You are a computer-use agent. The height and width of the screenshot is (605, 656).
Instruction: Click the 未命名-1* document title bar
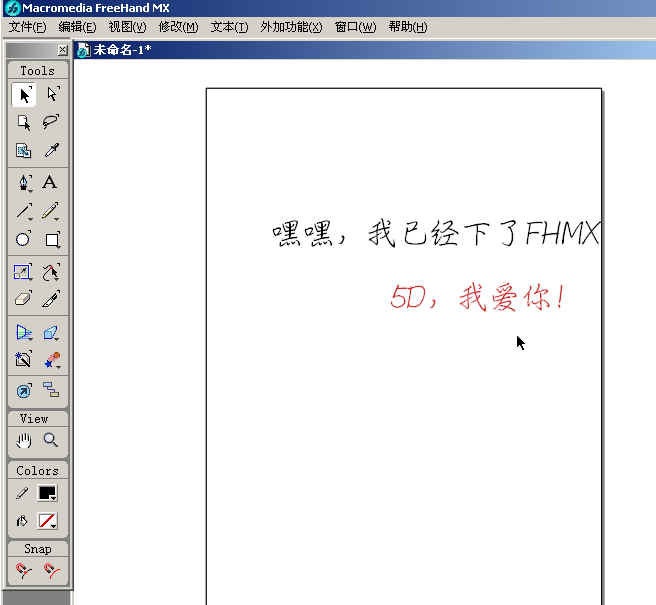365,50
